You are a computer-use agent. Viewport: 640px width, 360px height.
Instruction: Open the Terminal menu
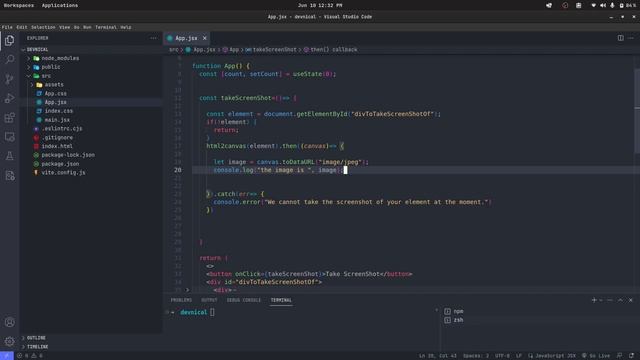click(x=106, y=27)
